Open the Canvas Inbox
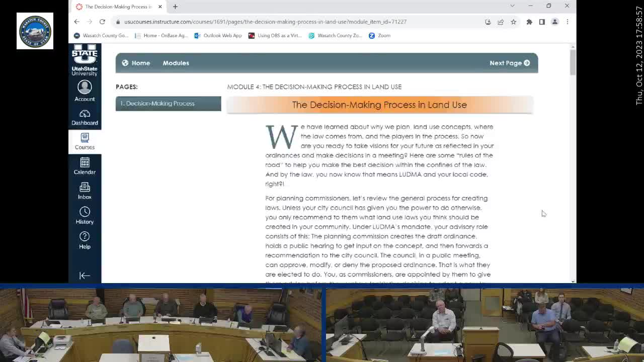This screenshot has width=644, height=362. click(x=85, y=191)
